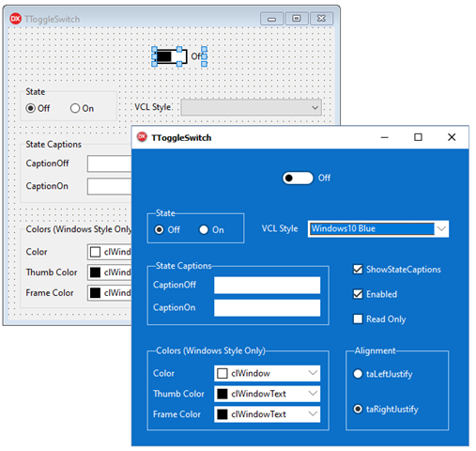Click the CaptionOff text field in blue window
This screenshot has width=476, height=451.
[267, 285]
